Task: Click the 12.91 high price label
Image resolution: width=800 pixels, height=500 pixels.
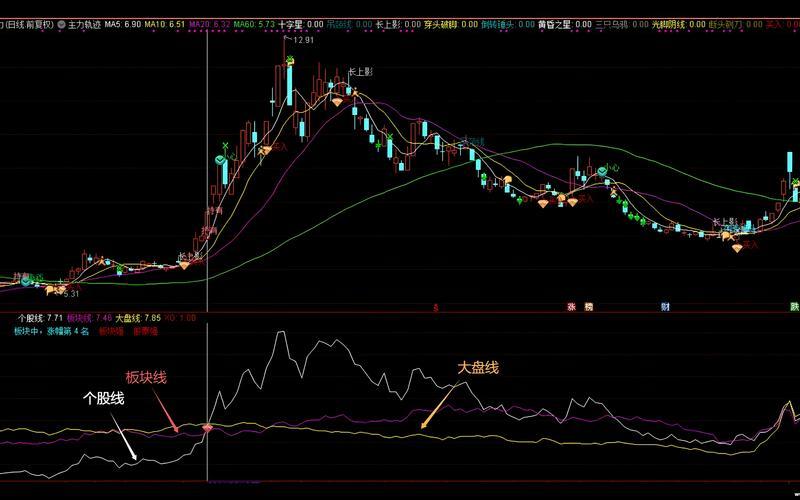Action: coord(304,40)
